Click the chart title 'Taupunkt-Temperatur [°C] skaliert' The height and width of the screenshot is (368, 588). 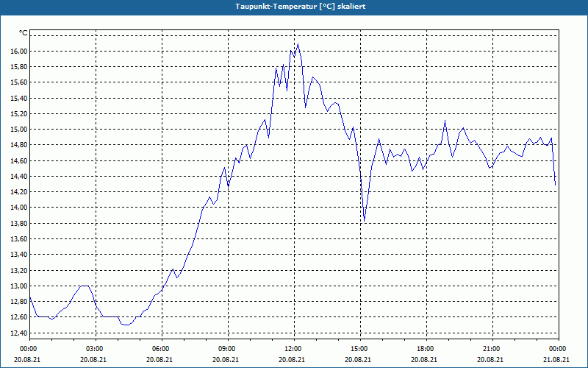(x=301, y=7)
